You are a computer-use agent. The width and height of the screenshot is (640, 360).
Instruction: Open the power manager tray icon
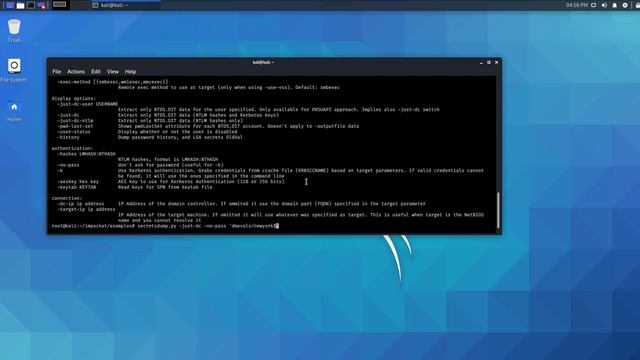[x=625, y=5]
